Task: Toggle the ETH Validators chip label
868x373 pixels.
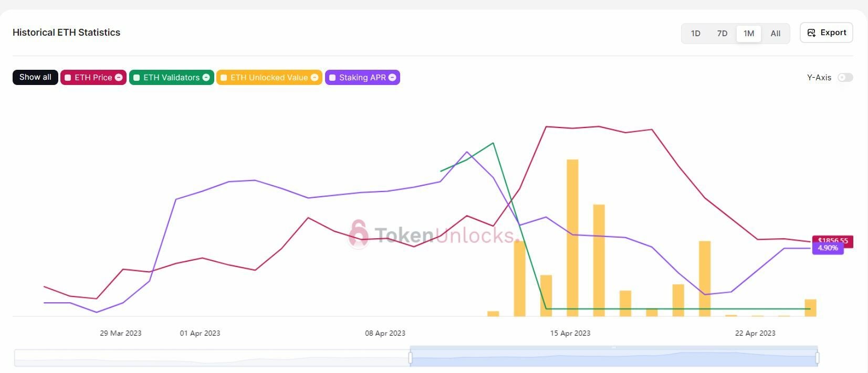Action: point(171,78)
